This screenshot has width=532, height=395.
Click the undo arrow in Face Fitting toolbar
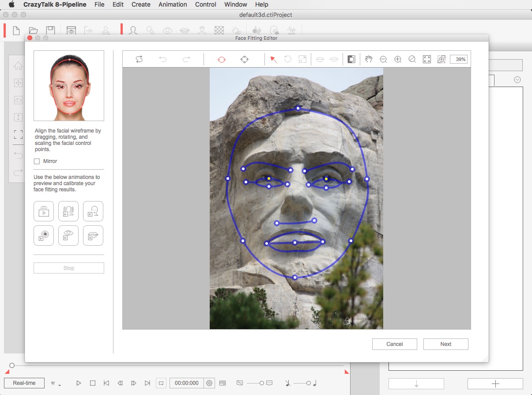point(163,59)
